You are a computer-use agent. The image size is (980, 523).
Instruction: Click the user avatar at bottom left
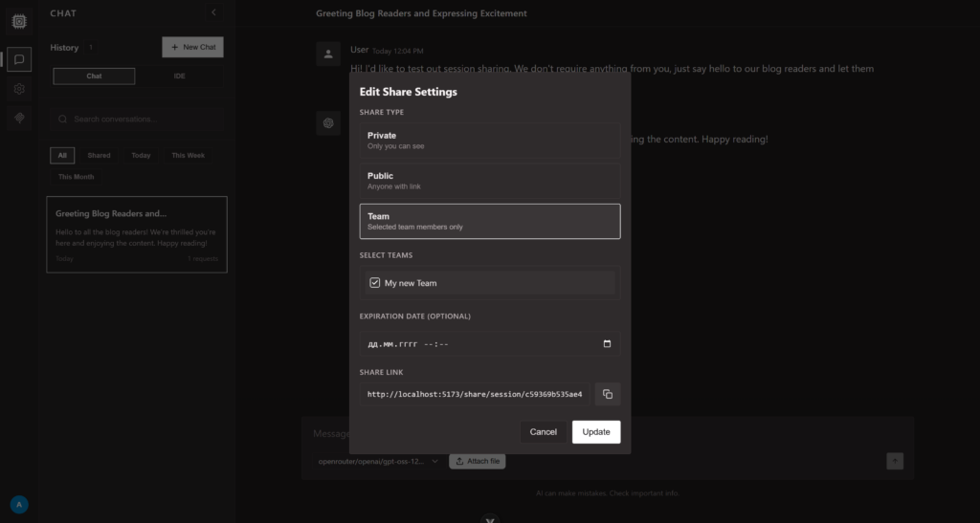(x=19, y=505)
